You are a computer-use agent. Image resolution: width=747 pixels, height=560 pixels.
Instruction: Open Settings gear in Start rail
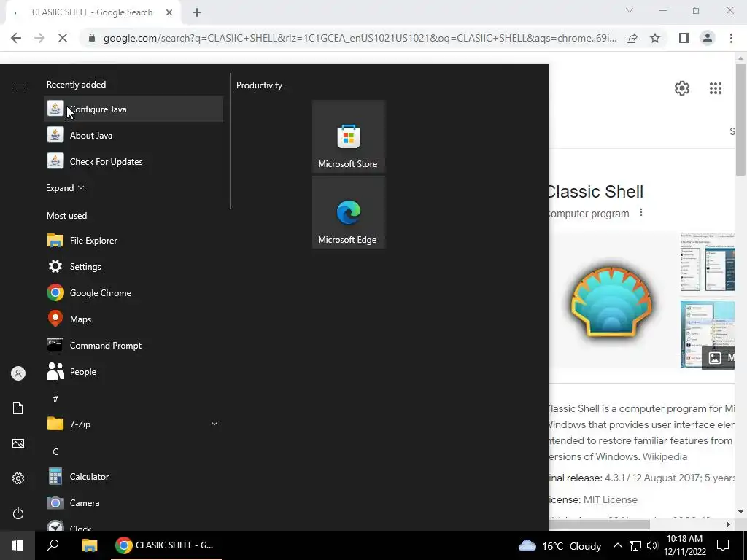click(x=18, y=478)
